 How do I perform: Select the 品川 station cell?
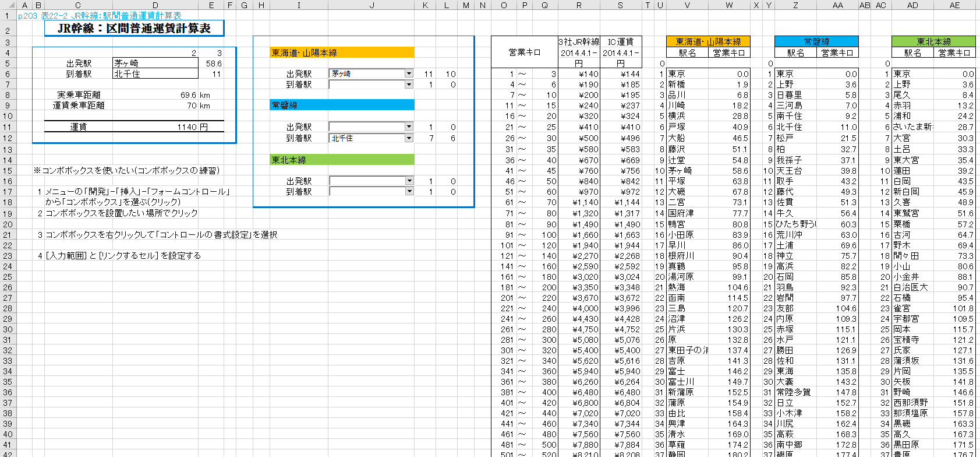click(x=687, y=95)
